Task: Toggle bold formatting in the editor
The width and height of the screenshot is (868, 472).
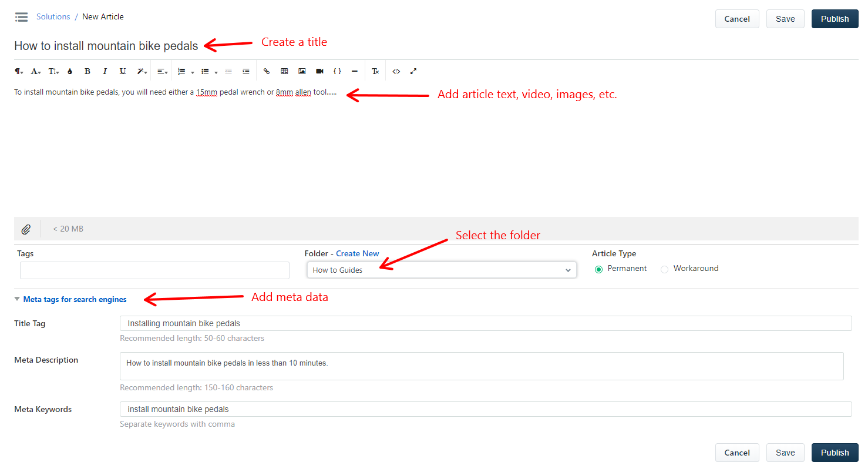Action: click(x=88, y=71)
